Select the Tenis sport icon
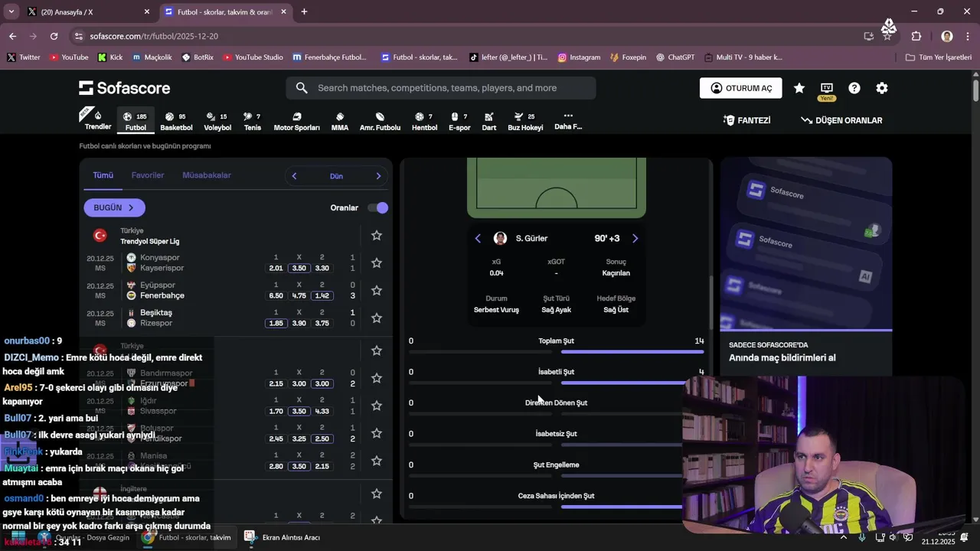Image resolution: width=980 pixels, height=551 pixels. tap(253, 121)
